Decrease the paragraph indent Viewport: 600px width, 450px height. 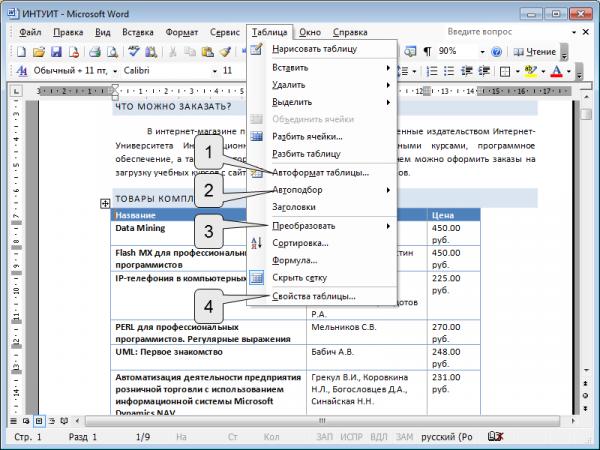click(x=466, y=71)
